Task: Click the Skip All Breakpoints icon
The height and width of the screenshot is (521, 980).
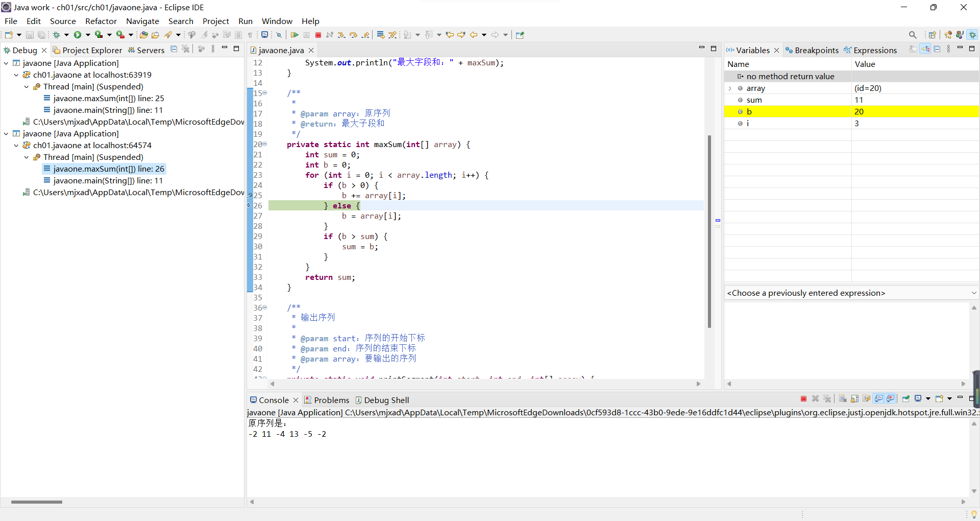Action: [x=279, y=35]
